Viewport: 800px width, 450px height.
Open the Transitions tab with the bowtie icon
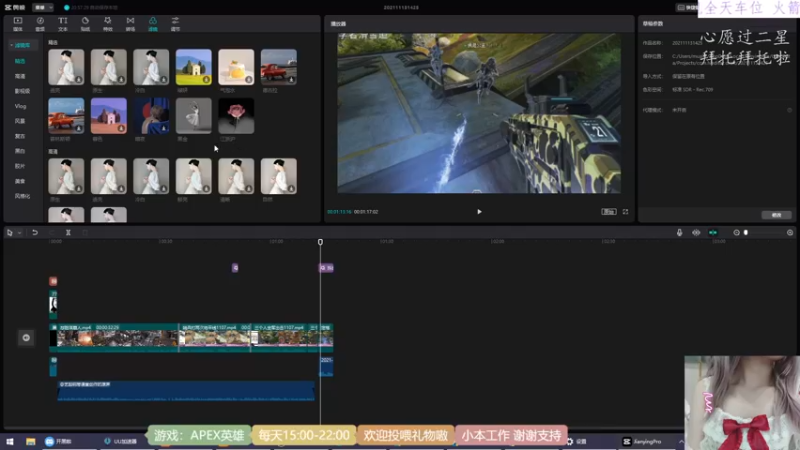pos(131,23)
